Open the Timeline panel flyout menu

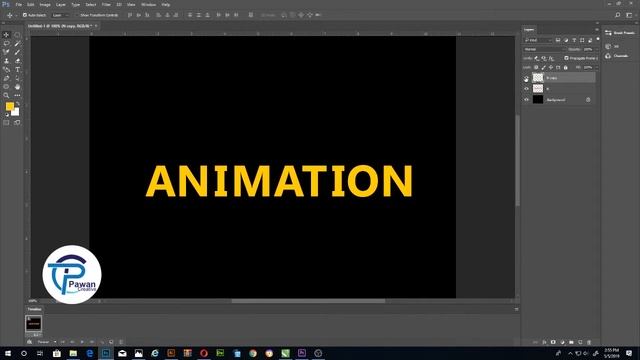coord(516,309)
